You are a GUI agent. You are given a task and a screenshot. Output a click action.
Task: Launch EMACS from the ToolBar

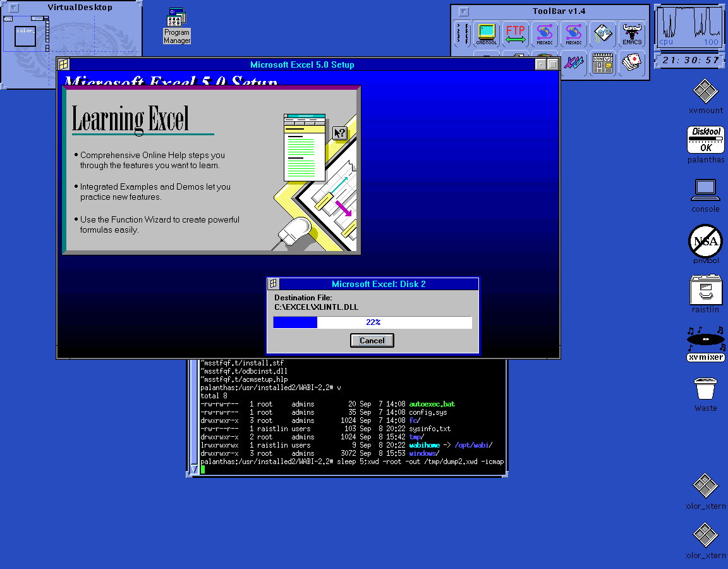pos(632,34)
